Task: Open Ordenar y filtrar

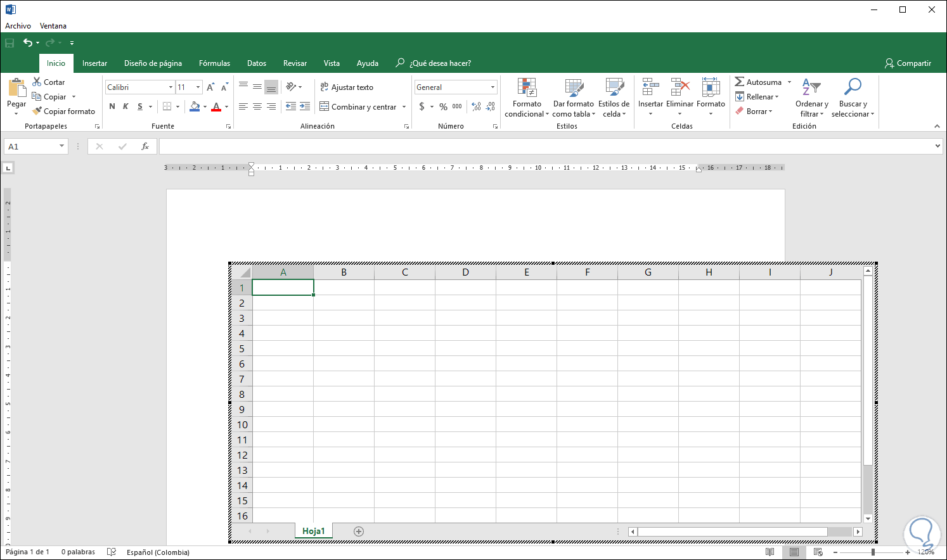Action: point(812,98)
